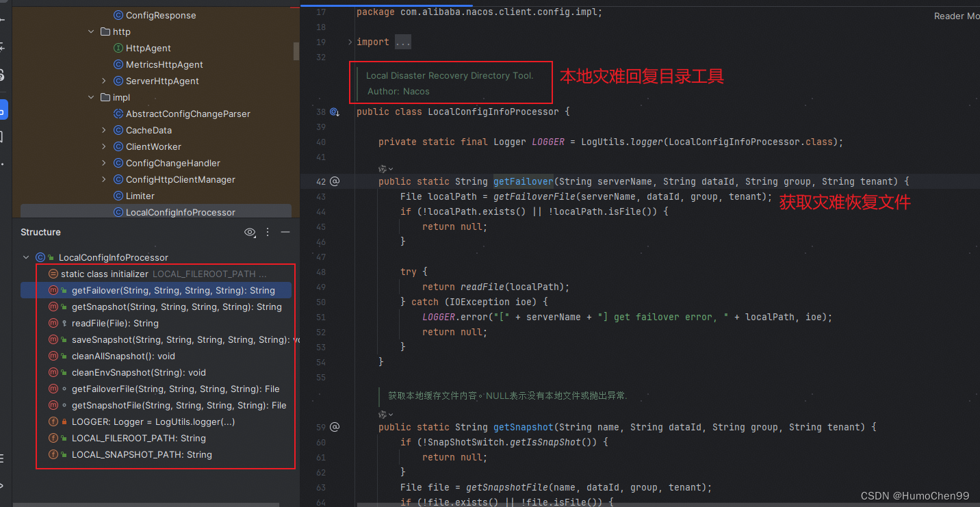The height and width of the screenshot is (507, 980).
Task: Collapse the impl folder
Action: 91,97
